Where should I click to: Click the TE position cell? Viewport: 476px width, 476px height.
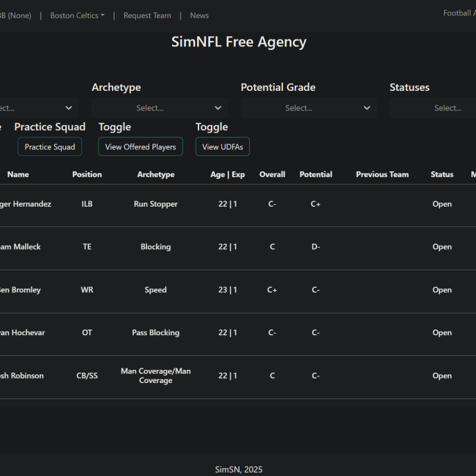coord(87,247)
